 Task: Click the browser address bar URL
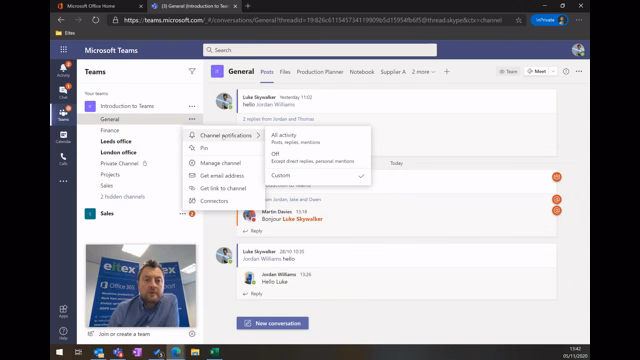tap(313, 20)
